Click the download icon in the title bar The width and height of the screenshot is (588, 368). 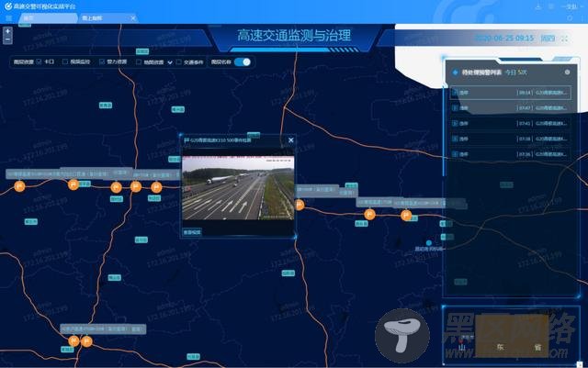pyautogui.click(x=537, y=6)
